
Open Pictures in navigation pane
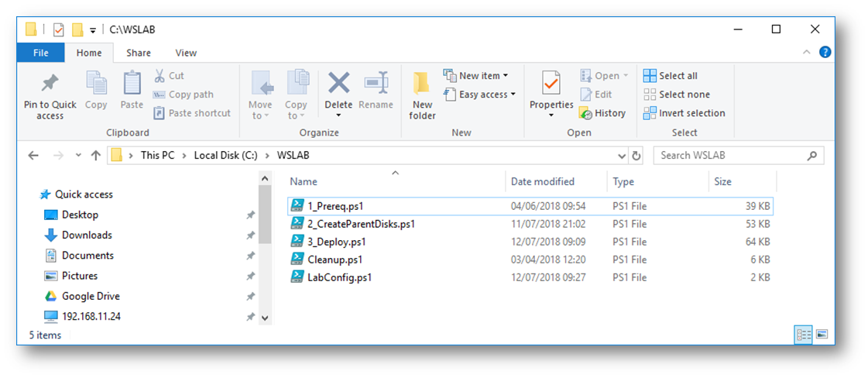[71, 277]
